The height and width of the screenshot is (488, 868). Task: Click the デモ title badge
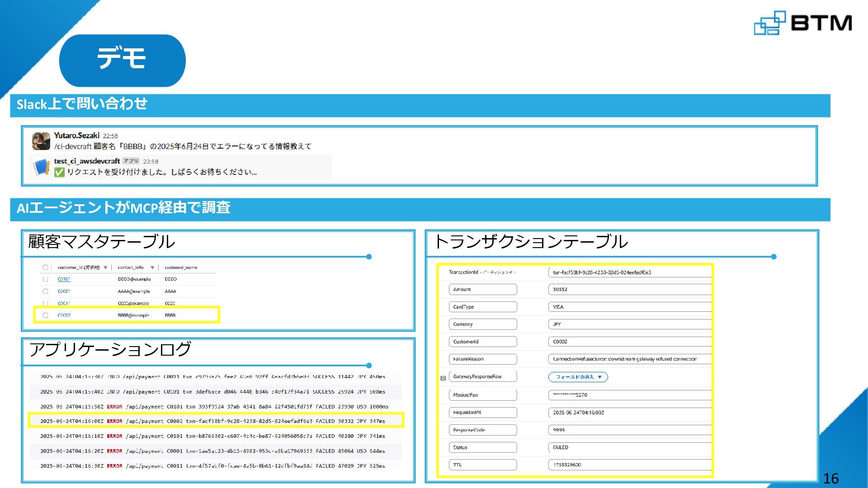point(122,60)
